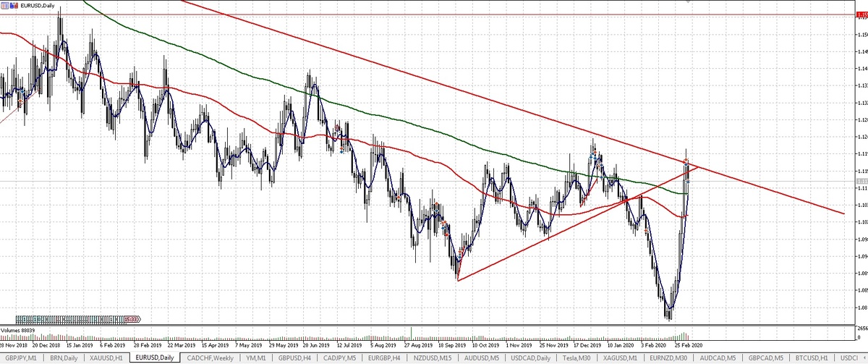Click the 20 Dec 2018 date label
This screenshot has height=364, width=868.
coord(45,345)
